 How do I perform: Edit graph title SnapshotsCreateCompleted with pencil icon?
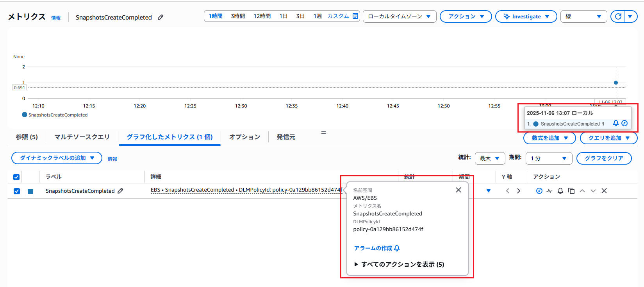[161, 17]
